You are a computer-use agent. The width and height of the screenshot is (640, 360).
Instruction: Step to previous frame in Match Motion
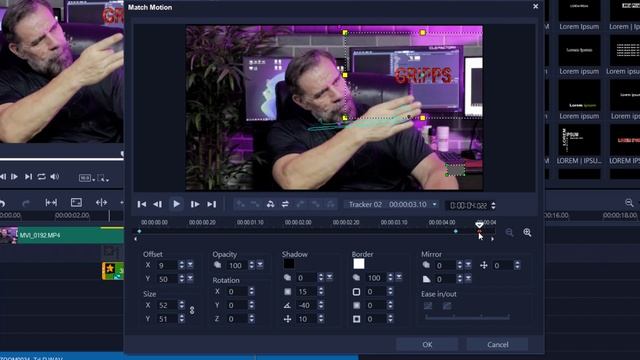(x=158, y=204)
